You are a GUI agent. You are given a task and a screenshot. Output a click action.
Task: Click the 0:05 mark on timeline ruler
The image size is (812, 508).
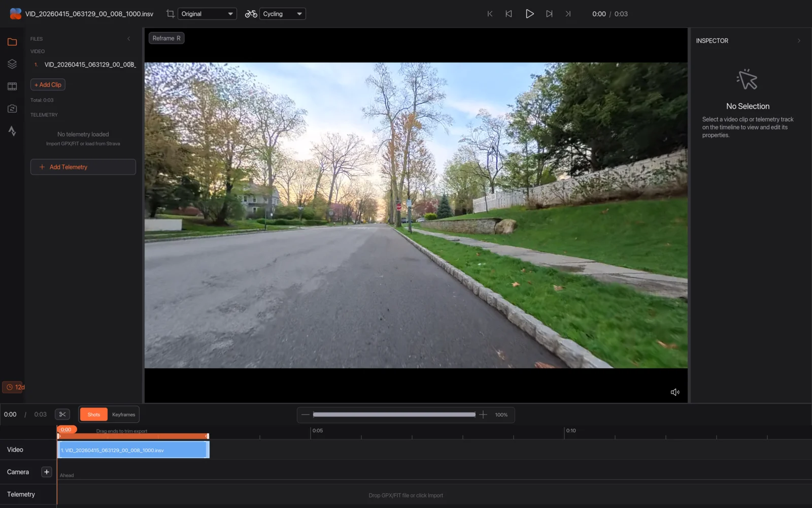point(318,431)
